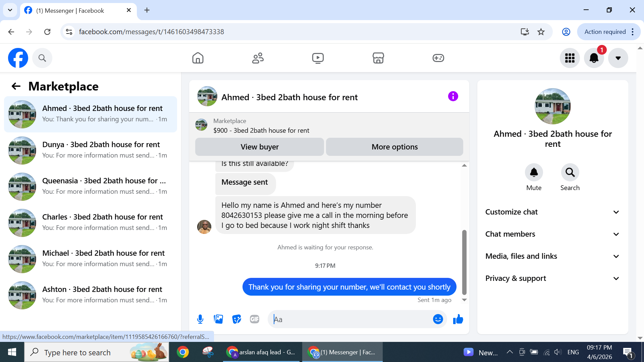Image resolution: width=644 pixels, height=362 pixels.
Task: Click the voice clip microphone icon
Action: [200, 319]
